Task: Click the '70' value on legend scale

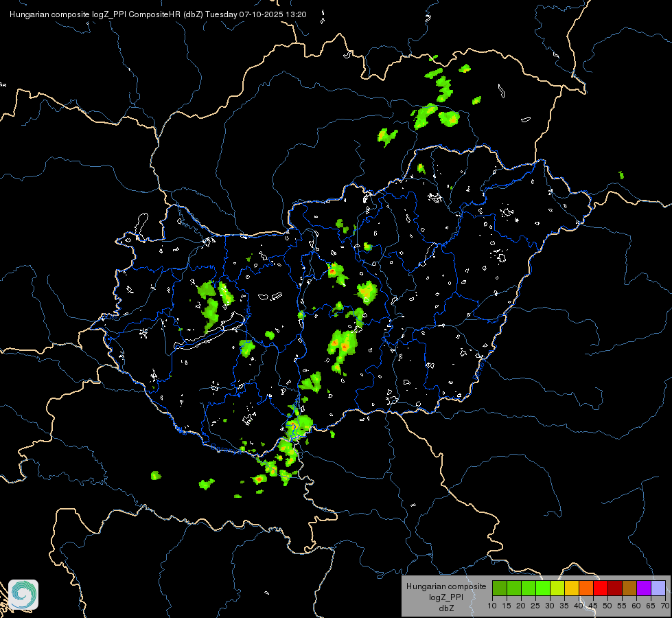Action: [665, 606]
